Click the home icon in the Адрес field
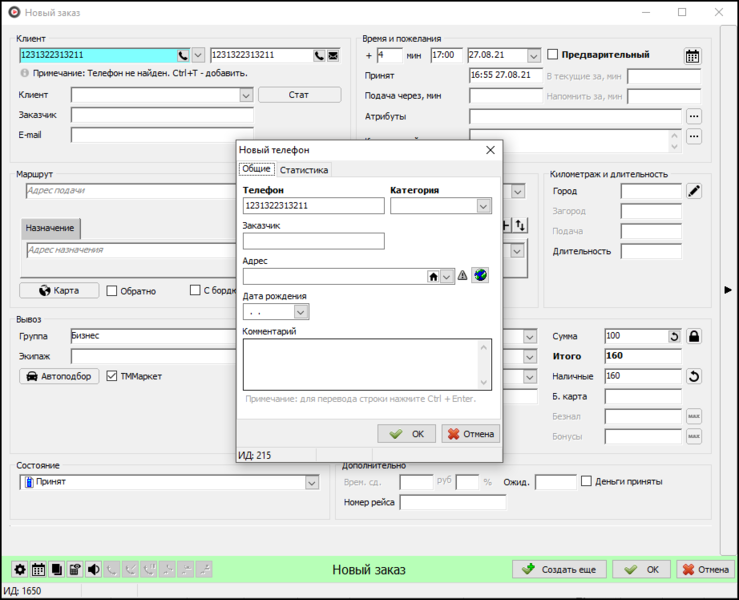 pos(433,277)
